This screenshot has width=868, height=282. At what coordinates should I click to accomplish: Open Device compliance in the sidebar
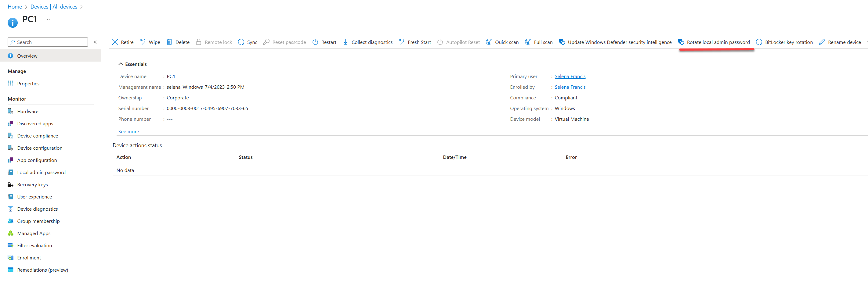(x=38, y=135)
